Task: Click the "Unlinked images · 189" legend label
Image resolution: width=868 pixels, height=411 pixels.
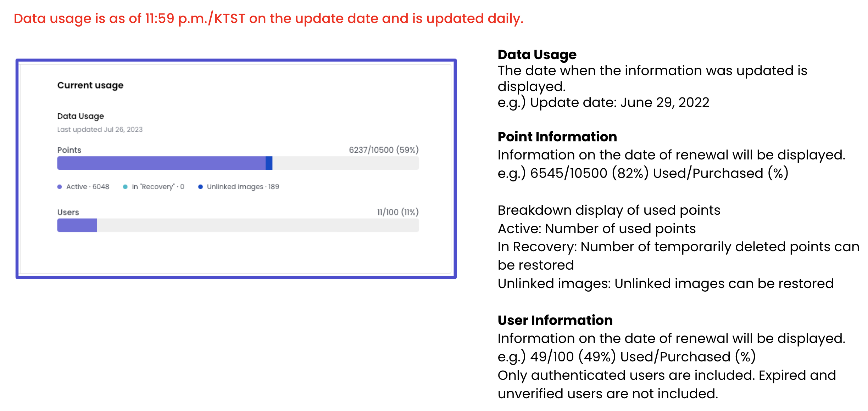Action: coord(243,187)
